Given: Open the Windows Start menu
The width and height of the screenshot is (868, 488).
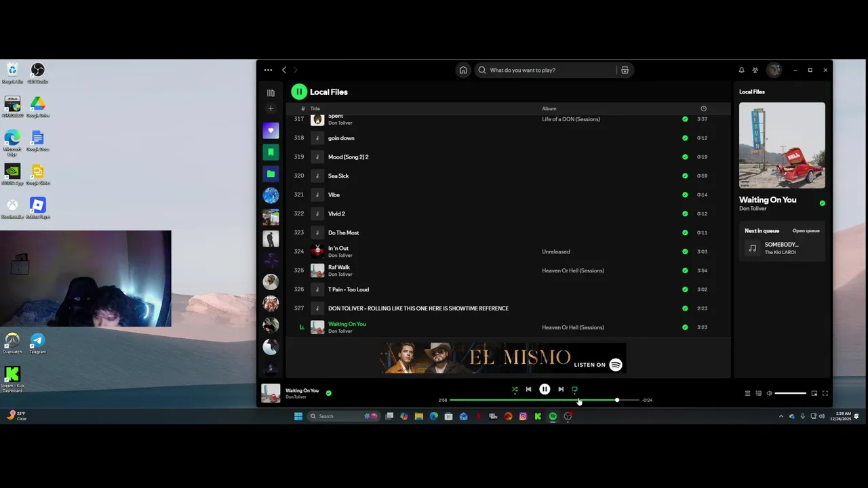Looking at the screenshot, I should (298, 416).
